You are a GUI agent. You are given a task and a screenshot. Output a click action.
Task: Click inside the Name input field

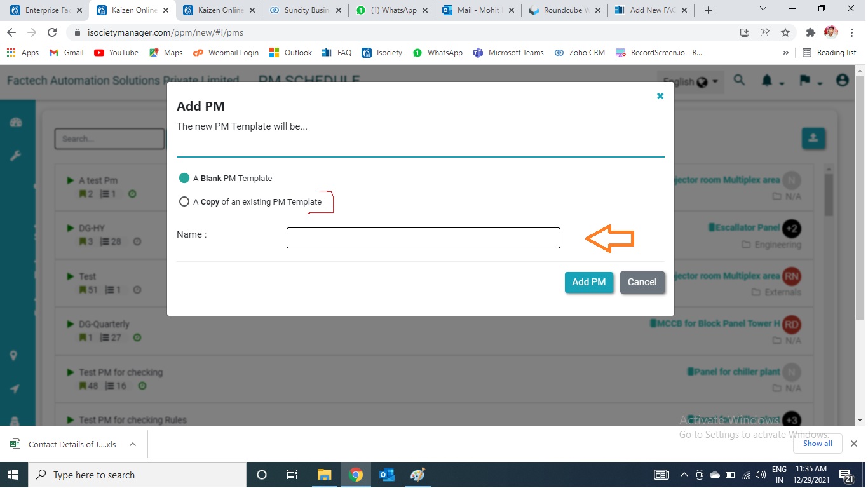[x=423, y=238]
